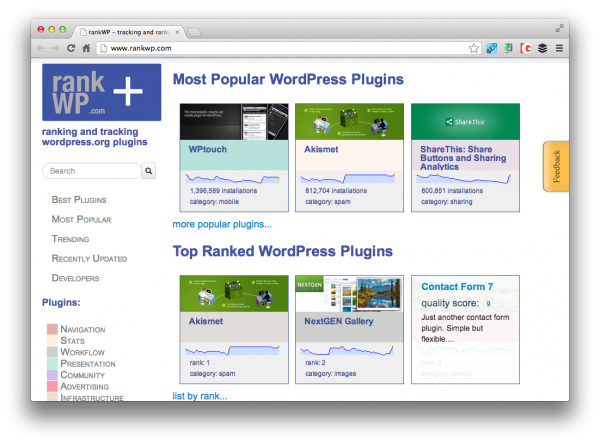Bookmark this page with the star icon
Viewport: 600px width, 444px height.
tap(474, 48)
